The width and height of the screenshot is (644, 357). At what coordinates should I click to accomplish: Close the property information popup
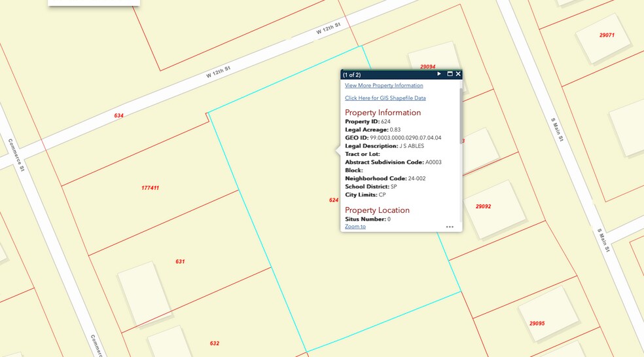458,74
